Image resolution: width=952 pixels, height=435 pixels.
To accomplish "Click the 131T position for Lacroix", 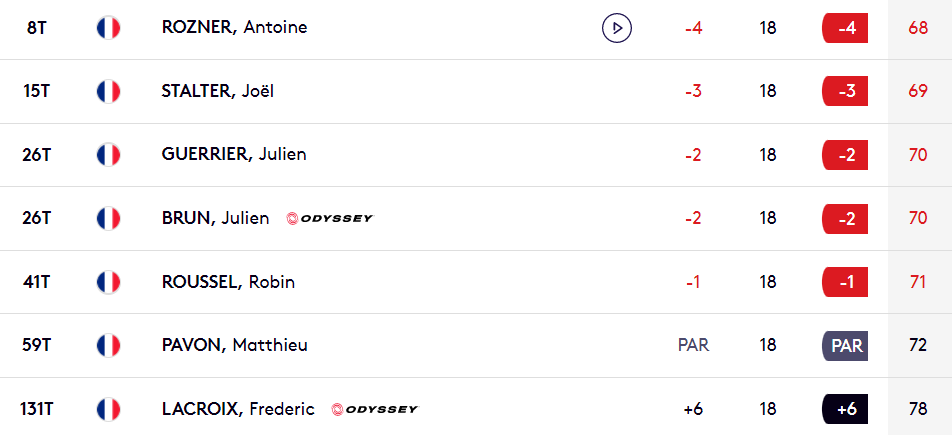I will click(x=36, y=409).
